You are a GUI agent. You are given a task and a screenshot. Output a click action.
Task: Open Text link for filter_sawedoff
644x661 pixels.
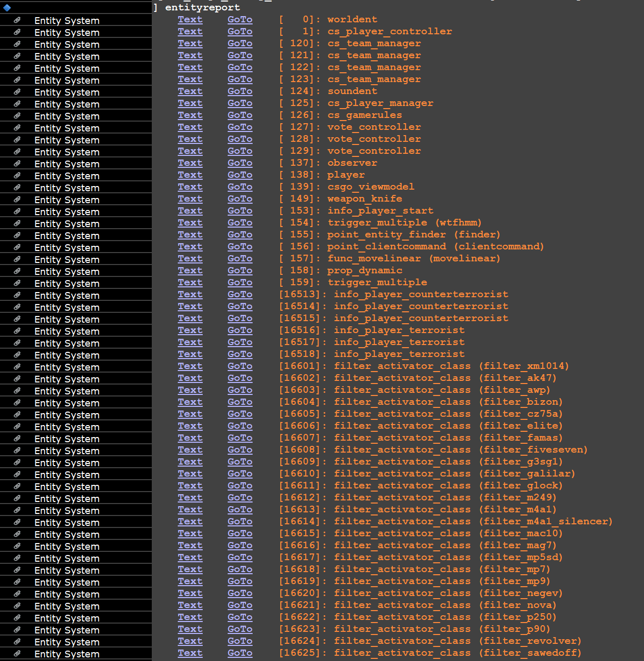pyautogui.click(x=190, y=653)
